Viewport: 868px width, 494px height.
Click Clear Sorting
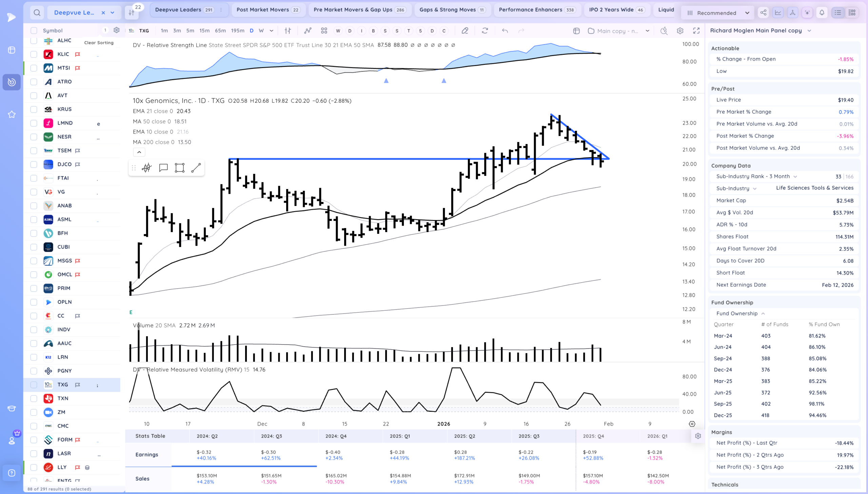click(x=99, y=43)
